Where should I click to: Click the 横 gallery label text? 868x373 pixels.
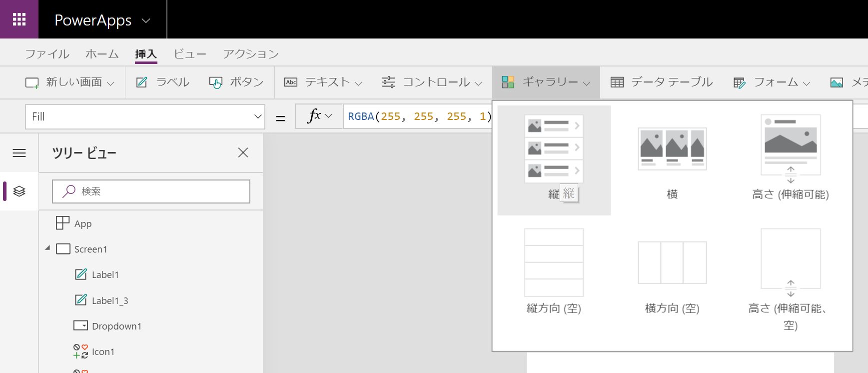pyautogui.click(x=672, y=194)
